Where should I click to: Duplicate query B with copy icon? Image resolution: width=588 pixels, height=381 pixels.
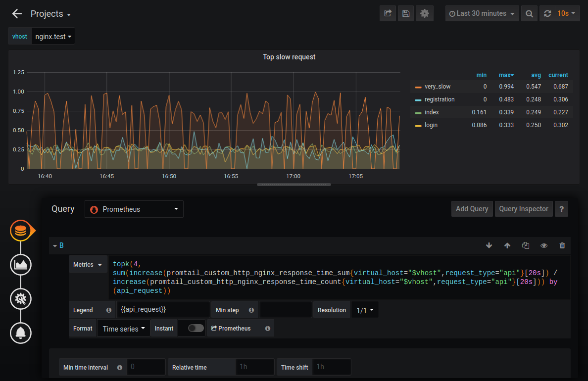[526, 245]
